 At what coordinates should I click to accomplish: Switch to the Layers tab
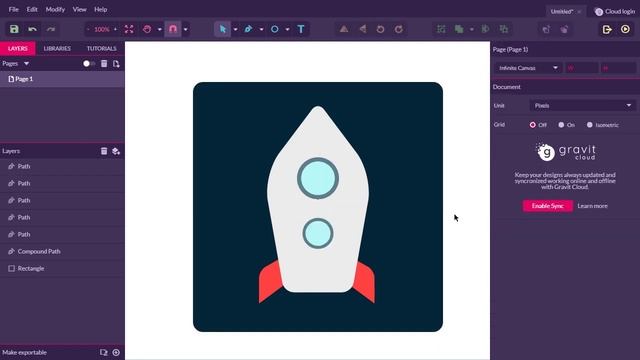click(x=18, y=48)
